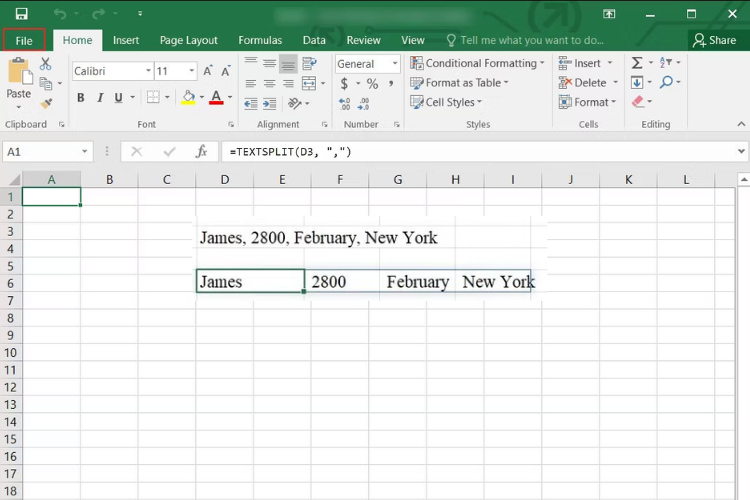Screen dimensions: 750x500
Task: Increase font size with larger A icon
Action: pos(208,71)
